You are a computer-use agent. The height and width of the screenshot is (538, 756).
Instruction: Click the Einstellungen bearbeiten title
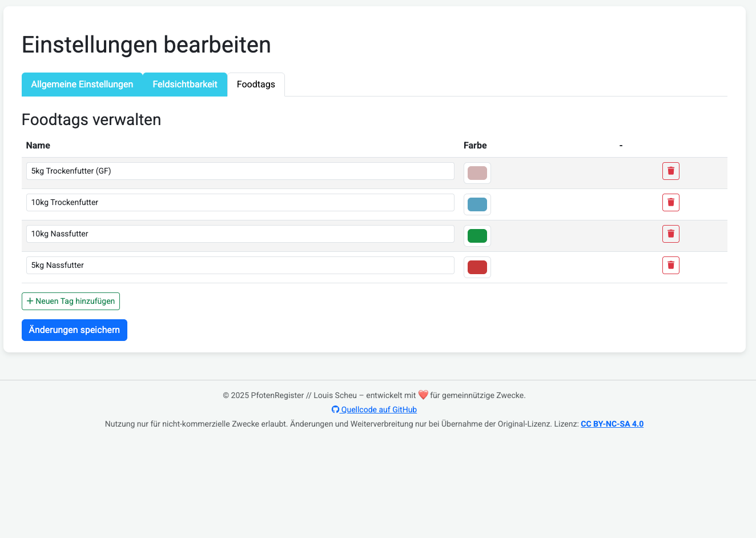coord(146,45)
